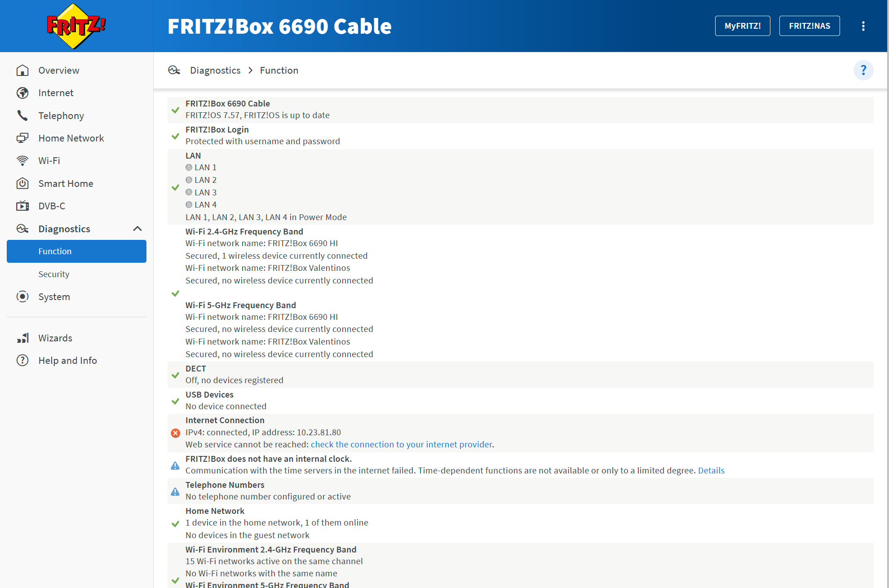
Task: Click 'Wi-Fi Environment 2.4-GHz Frequency Band' heading
Action: (271, 549)
